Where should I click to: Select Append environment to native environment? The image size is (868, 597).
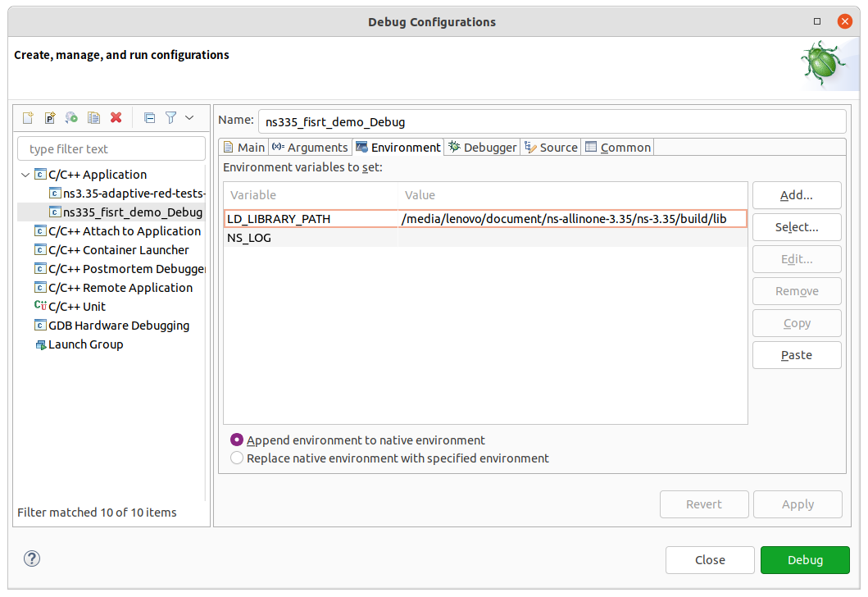[237, 440]
